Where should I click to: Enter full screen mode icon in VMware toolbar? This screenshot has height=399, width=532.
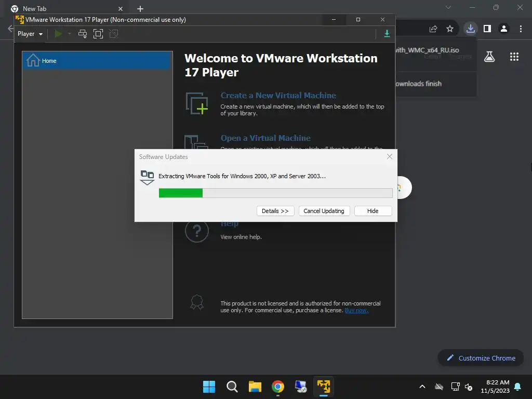tap(98, 34)
